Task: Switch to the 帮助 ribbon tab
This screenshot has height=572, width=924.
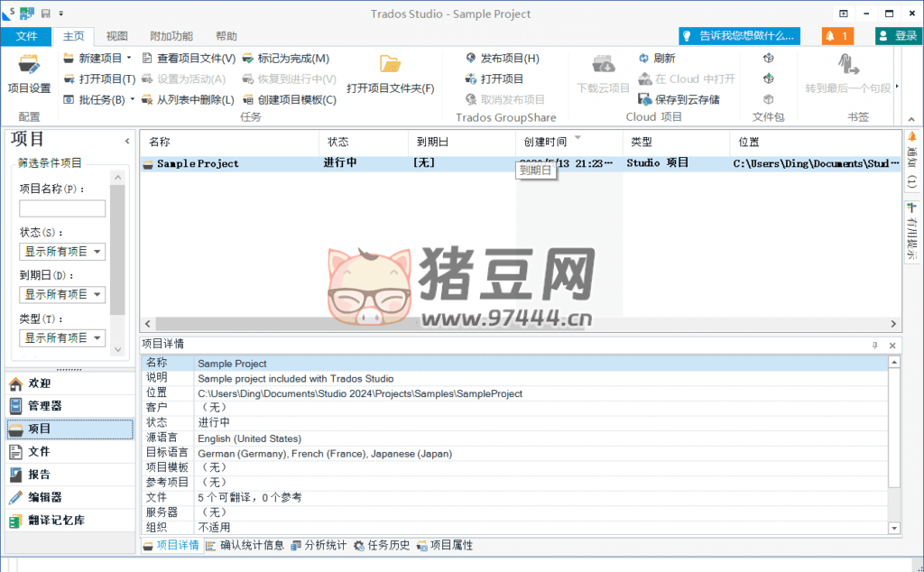Action: [x=226, y=36]
